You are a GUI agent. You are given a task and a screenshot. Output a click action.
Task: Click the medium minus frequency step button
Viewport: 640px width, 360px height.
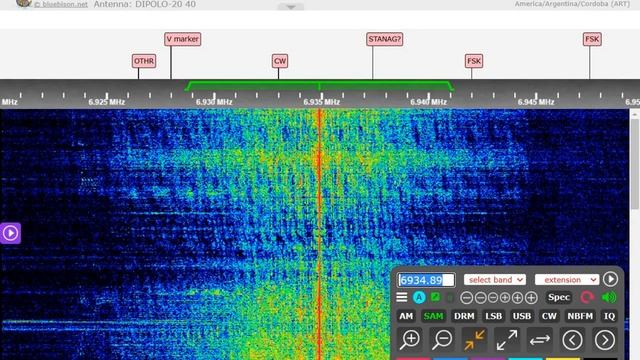[x=480, y=298]
